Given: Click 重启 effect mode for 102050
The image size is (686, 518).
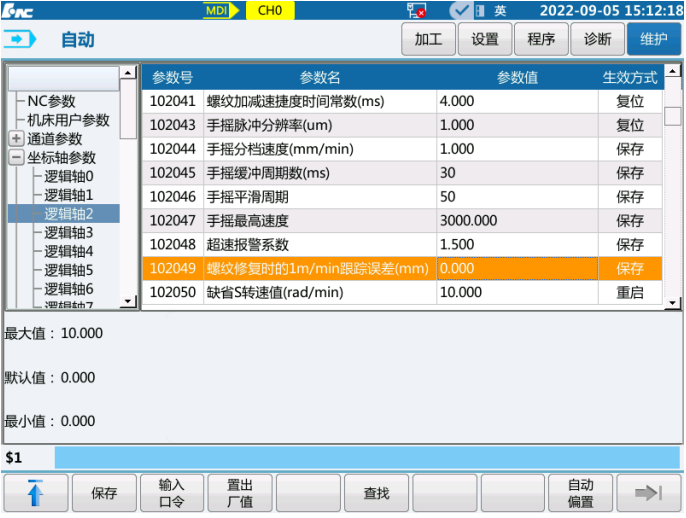Looking at the screenshot, I should click(630, 292).
